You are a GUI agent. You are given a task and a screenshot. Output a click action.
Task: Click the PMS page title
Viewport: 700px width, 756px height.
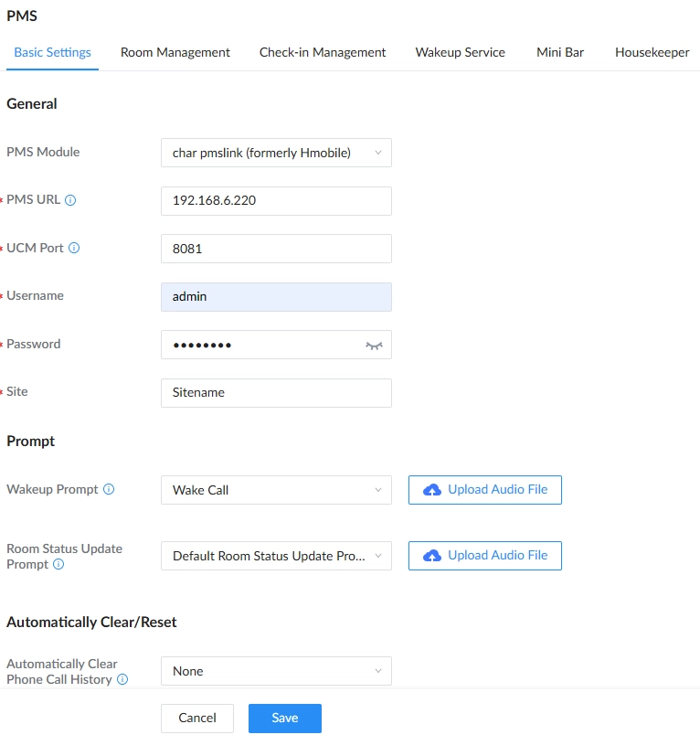point(22,16)
